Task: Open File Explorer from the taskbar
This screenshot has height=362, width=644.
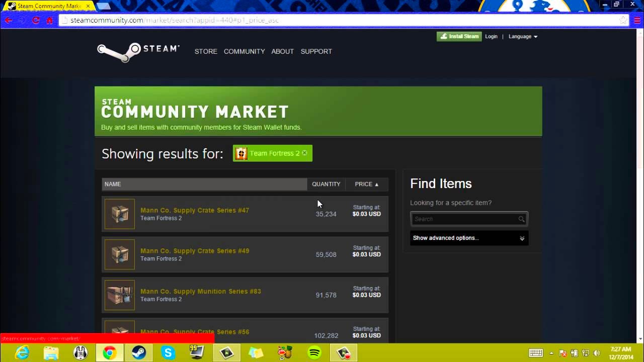Action: click(x=51, y=353)
